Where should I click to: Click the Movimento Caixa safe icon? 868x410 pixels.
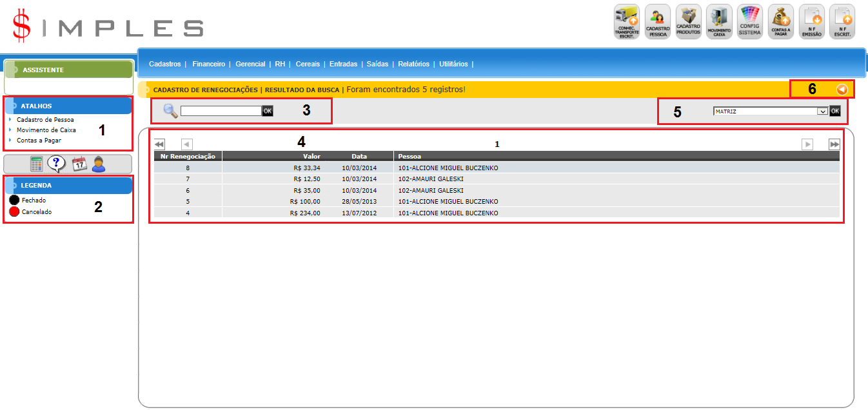coord(719,21)
